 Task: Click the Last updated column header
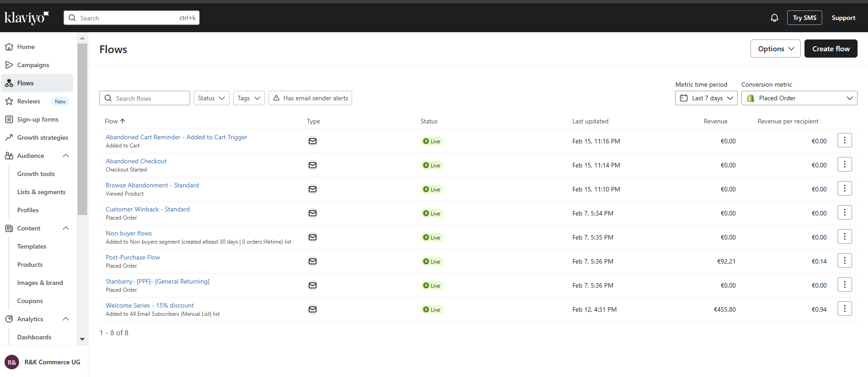(590, 121)
